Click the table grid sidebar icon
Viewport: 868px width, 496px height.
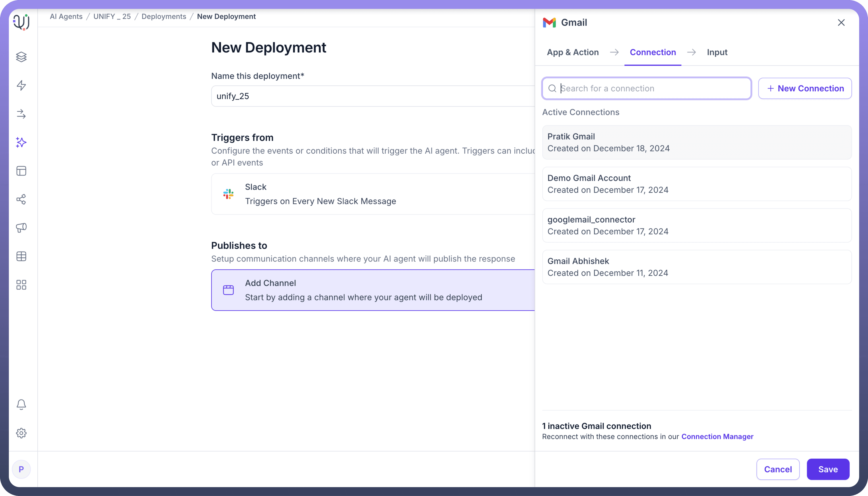click(21, 256)
